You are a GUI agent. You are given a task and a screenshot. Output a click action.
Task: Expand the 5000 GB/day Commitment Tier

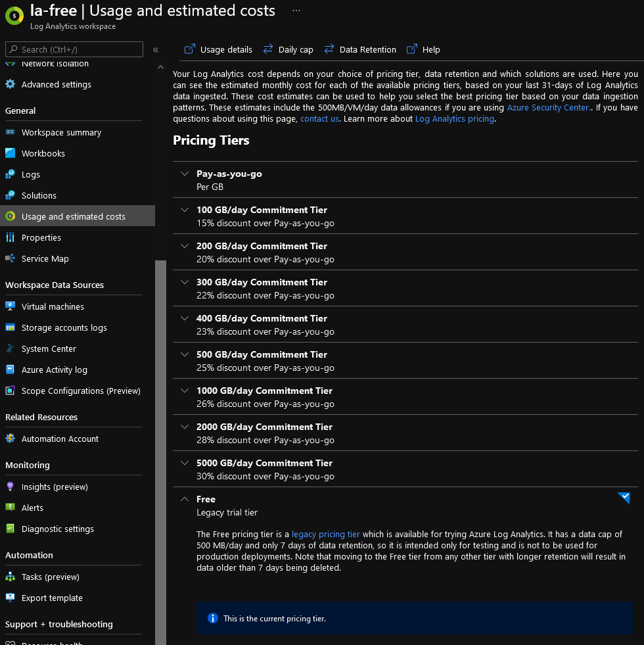(x=185, y=463)
